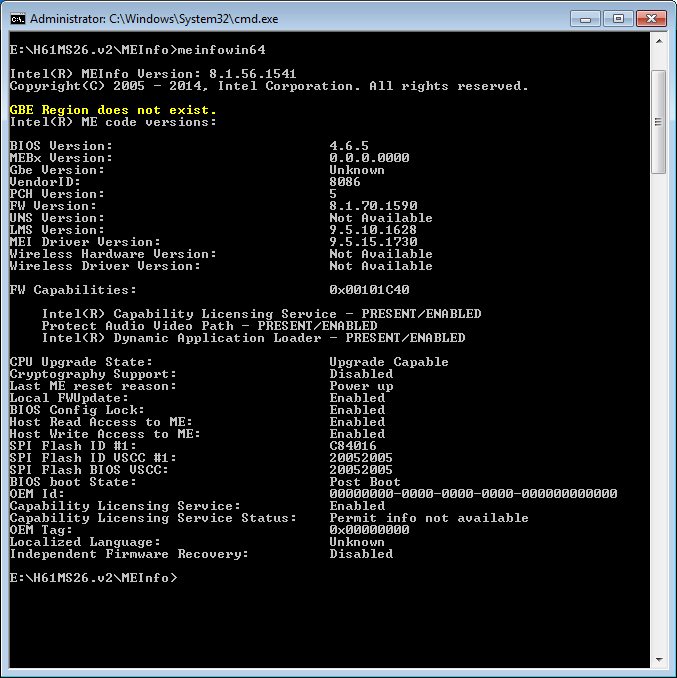Viewport: 677px width, 678px height.
Task: Click the 'Cryptography Support:' label
Action: 93,374
